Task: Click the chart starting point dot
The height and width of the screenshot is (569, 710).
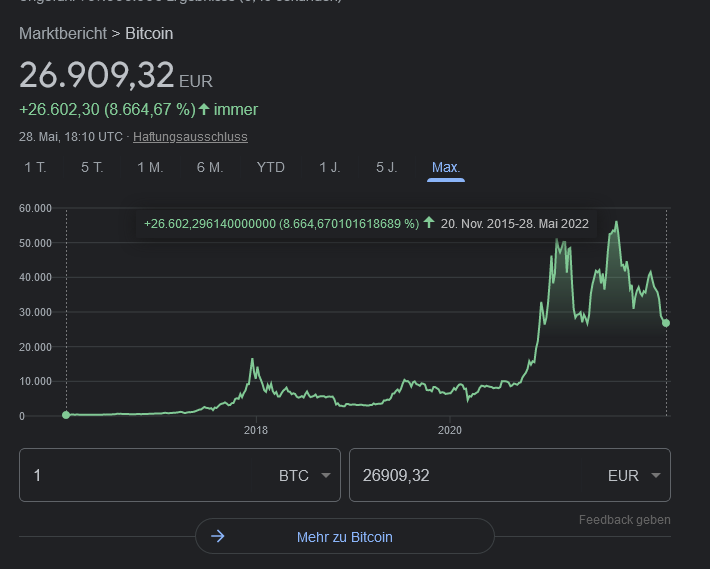Action: [x=66, y=415]
